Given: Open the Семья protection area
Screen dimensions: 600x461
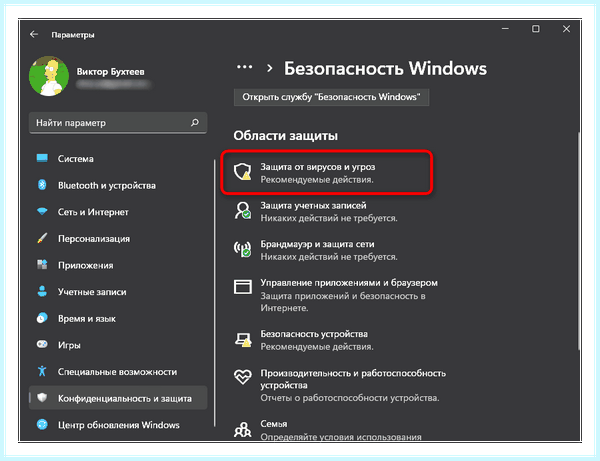Looking at the screenshot, I should (x=341, y=430).
